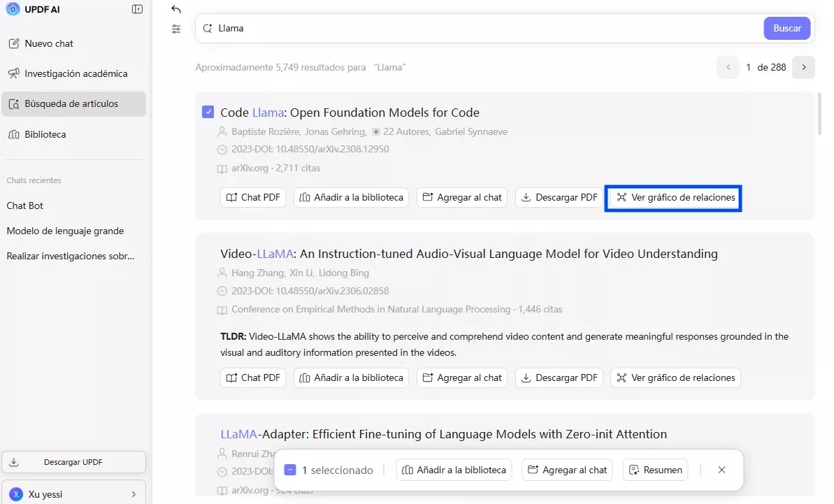Image resolution: width=834 pixels, height=504 pixels.
Task: Click Agregar al chat in selection bar
Action: [568, 470]
